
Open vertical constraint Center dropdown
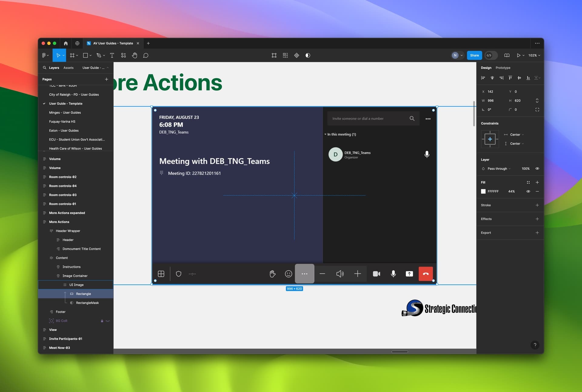click(517, 144)
